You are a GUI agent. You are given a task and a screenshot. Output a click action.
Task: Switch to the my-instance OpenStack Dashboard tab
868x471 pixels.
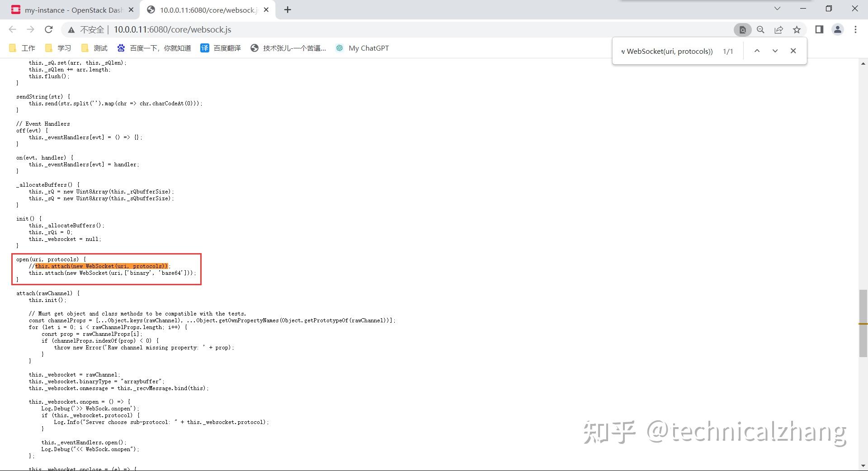click(68, 9)
